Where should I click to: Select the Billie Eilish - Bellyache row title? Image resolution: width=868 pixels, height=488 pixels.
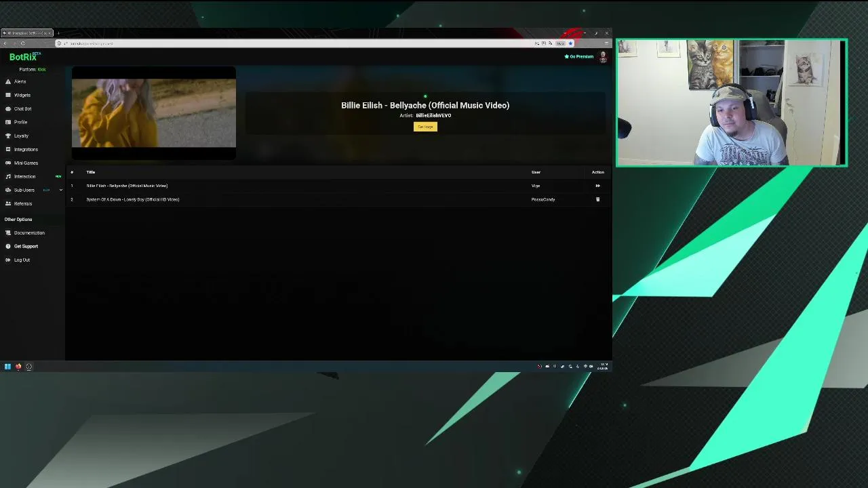pos(127,186)
